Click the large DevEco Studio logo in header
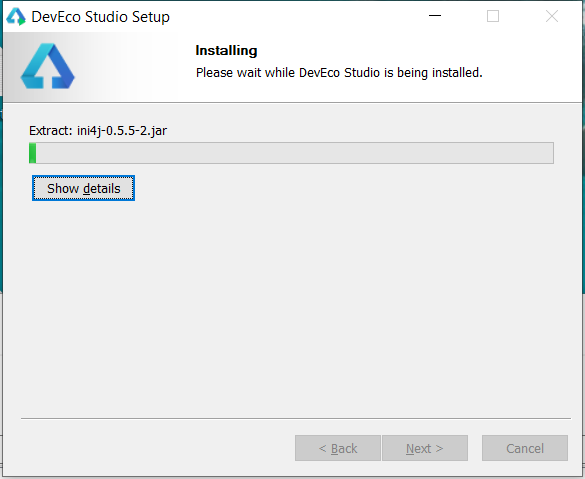This screenshot has width=585, height=479. 47,66
